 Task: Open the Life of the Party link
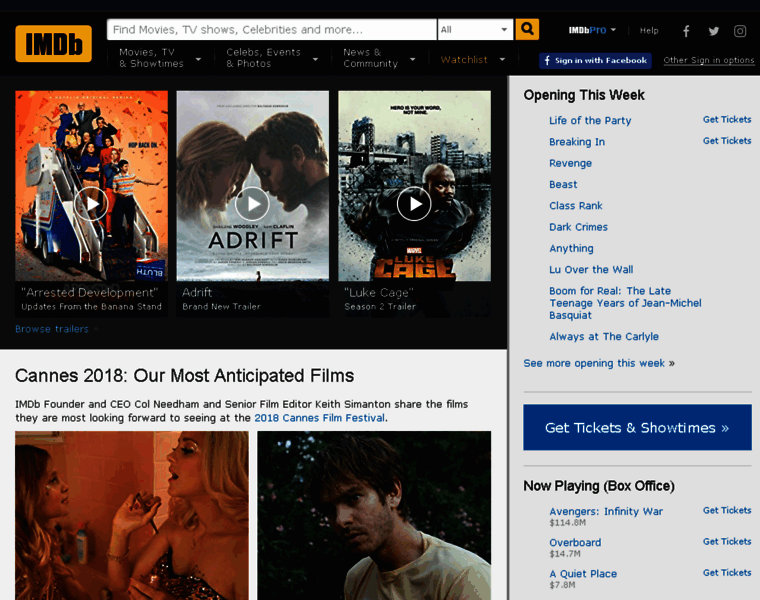(x=590, y=120)
